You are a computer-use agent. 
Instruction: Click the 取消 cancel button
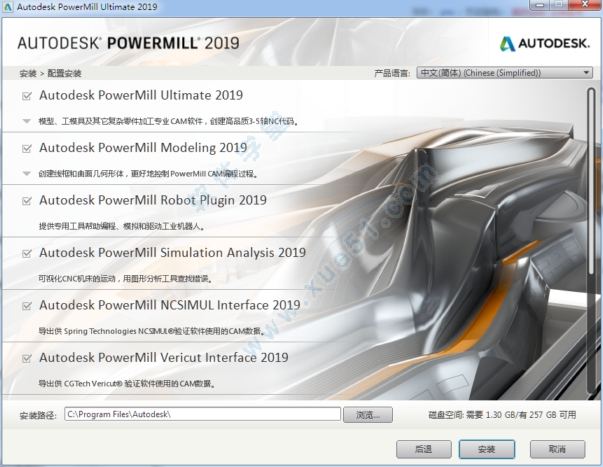pyautogui.click(x=557, y=449)
